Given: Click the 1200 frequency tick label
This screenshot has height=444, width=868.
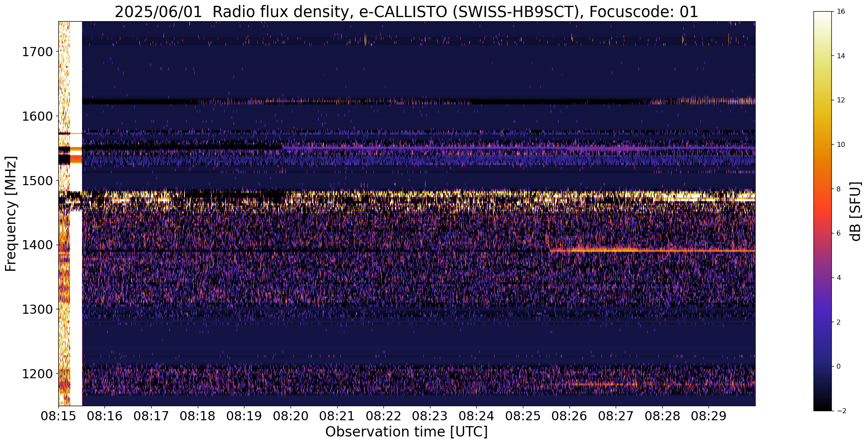Looking at the screenshot, I should (x=37, y=374).
